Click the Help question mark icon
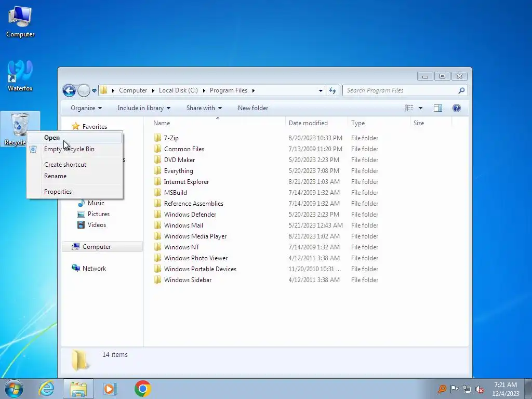The image size is (532, 399). (457, 108)
